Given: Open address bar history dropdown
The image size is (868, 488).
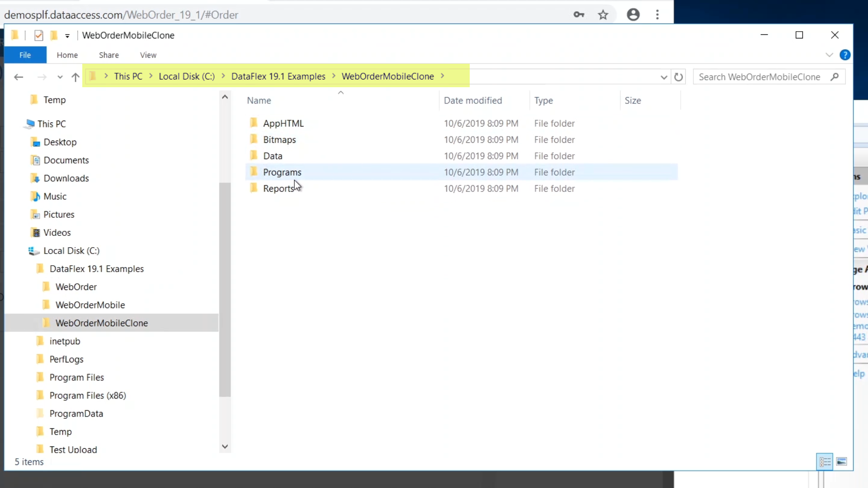Looking at the screenshot, I should click(664, 77).
